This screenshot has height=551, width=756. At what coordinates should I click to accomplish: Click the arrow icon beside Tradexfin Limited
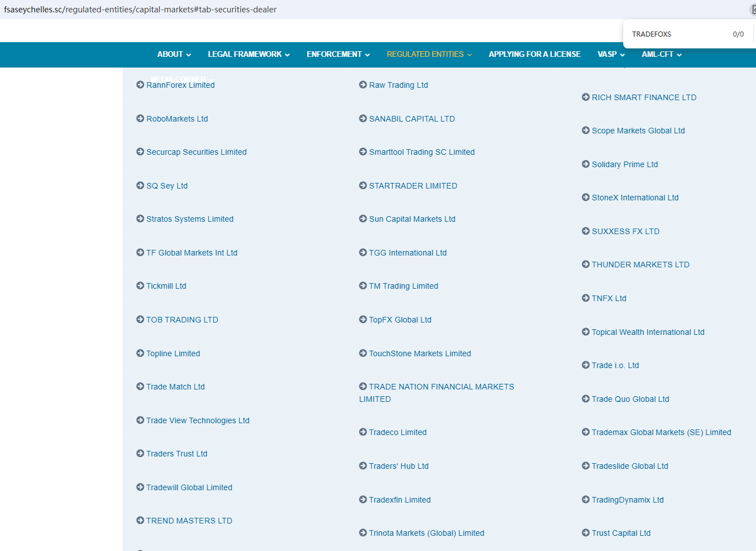363,500
